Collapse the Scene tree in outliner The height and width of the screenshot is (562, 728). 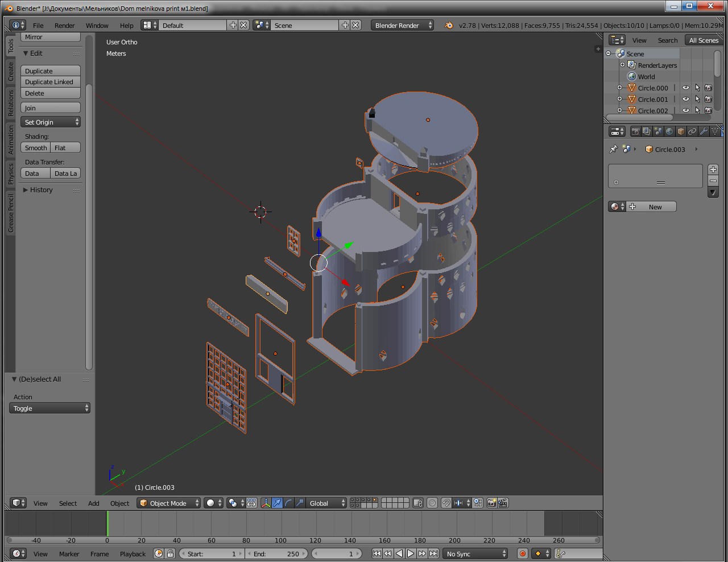[608, 53]
